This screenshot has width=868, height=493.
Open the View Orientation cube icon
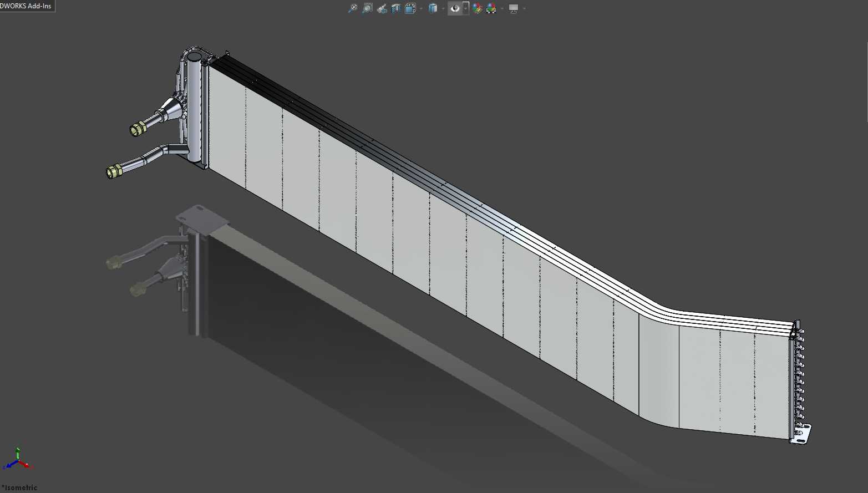(x=410, y=8)
